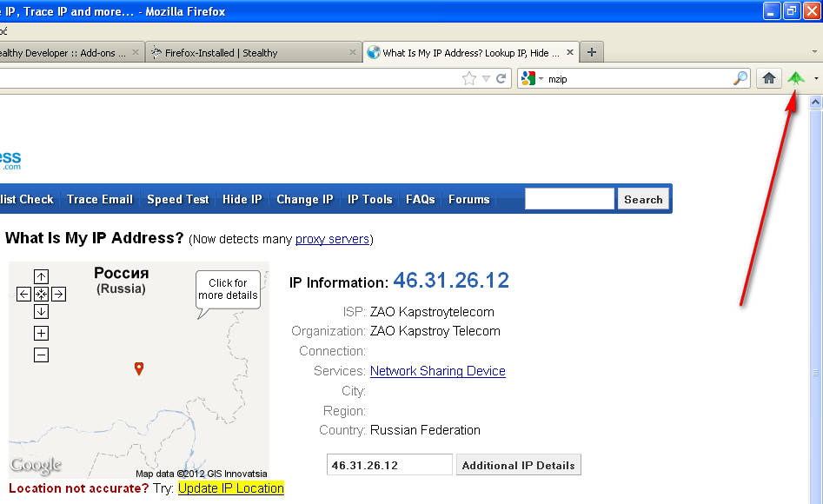Click the red location pin on map
This screenshot has height=504, width=823.
[x=139, y=368]
